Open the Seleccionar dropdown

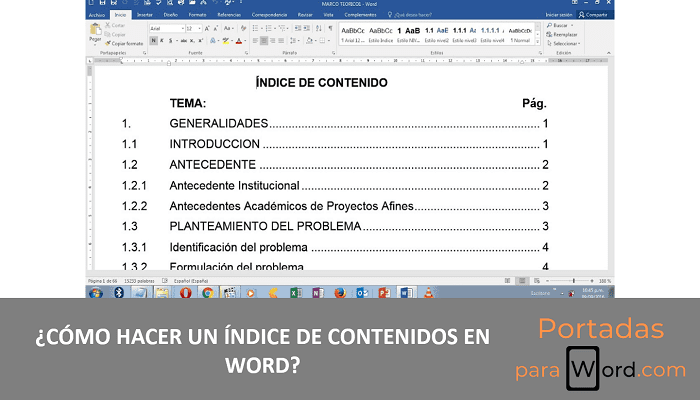[x=564, y=44]
